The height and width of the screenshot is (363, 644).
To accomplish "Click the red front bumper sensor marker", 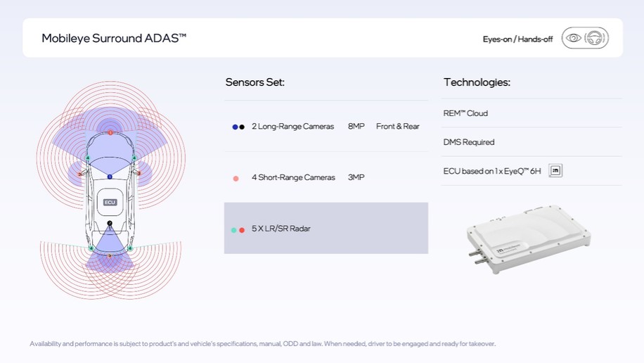I will pos(110,132).
